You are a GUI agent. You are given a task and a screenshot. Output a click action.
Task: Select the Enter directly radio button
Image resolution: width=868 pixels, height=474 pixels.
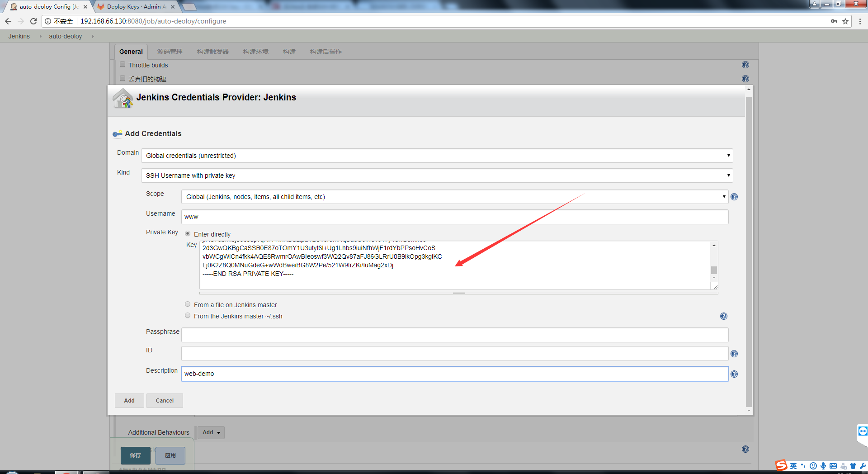point(188,234)
